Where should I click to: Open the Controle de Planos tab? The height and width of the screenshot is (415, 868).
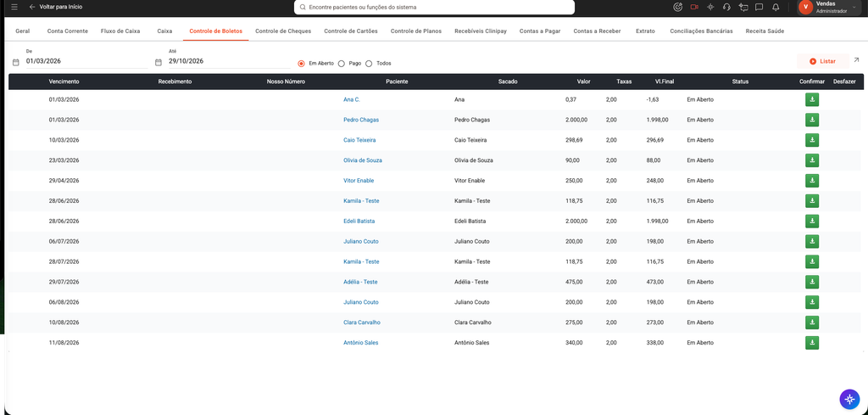pos(416,31)
